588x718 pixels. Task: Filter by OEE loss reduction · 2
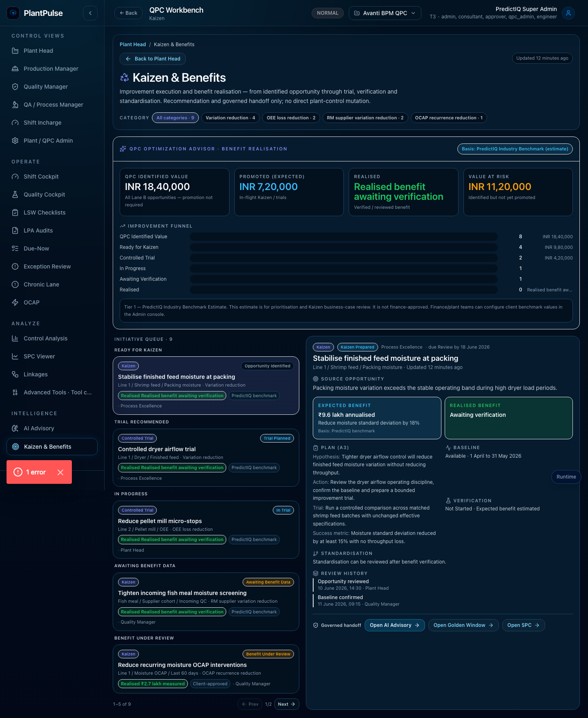click(x=291, y=118)
